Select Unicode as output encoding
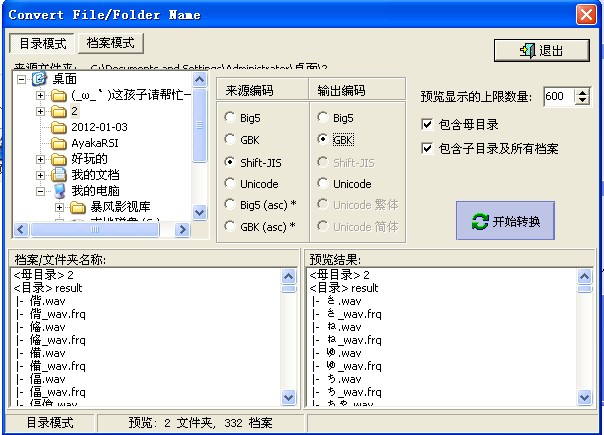The height and width of the screenshot is (435, 604). click(323, 183)
